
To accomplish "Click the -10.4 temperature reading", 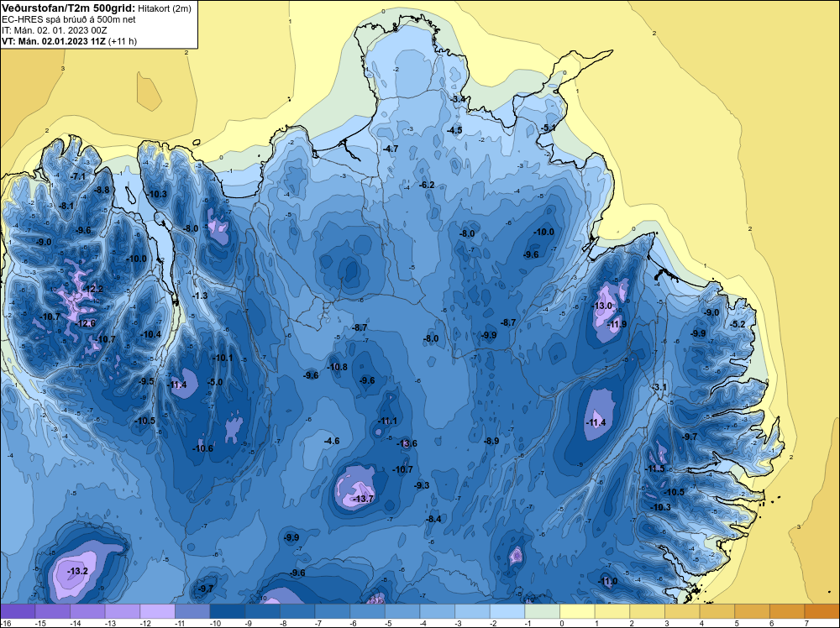I will point(151,335).
